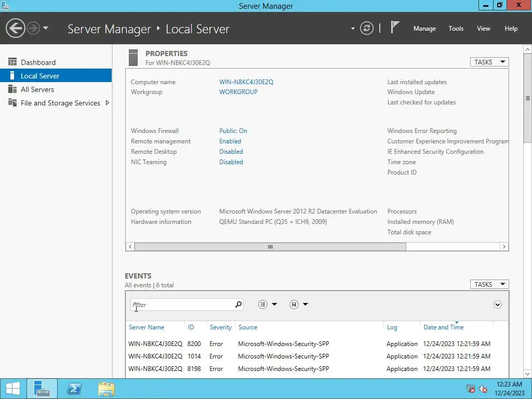Open the Events TASKS dropdown
Screen dimensions: 532x399
[x=489, y=284]
